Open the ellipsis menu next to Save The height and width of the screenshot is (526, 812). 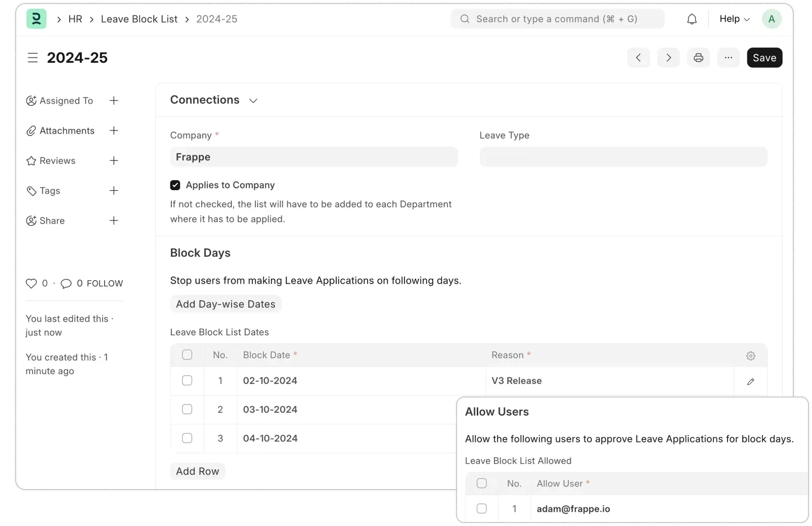[728, 58]
